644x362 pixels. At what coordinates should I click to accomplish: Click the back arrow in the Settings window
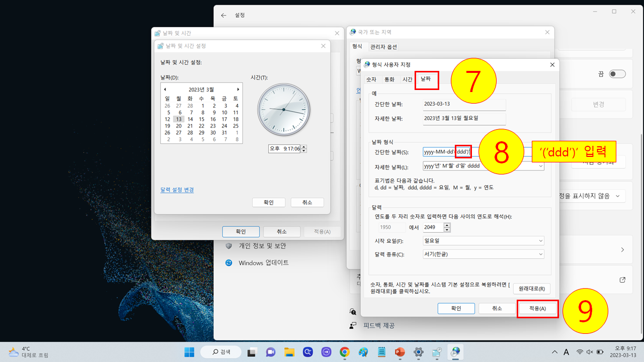coord(223,15)
